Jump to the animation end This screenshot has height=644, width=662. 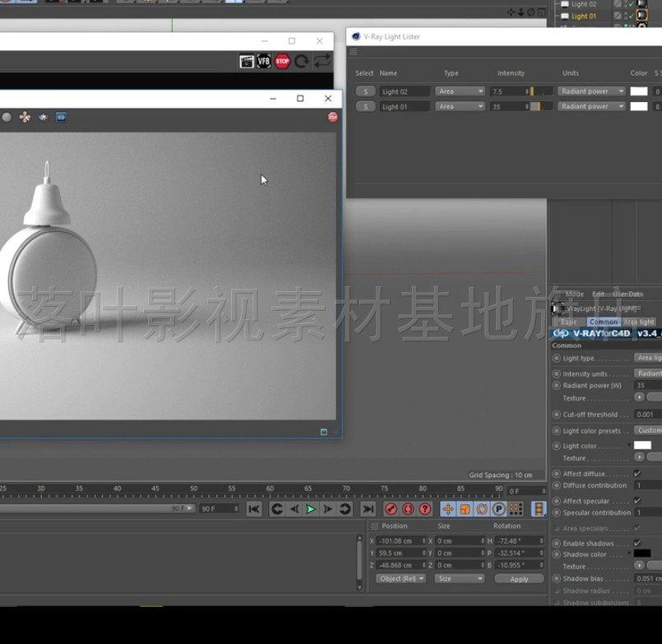tap(368, 509)
